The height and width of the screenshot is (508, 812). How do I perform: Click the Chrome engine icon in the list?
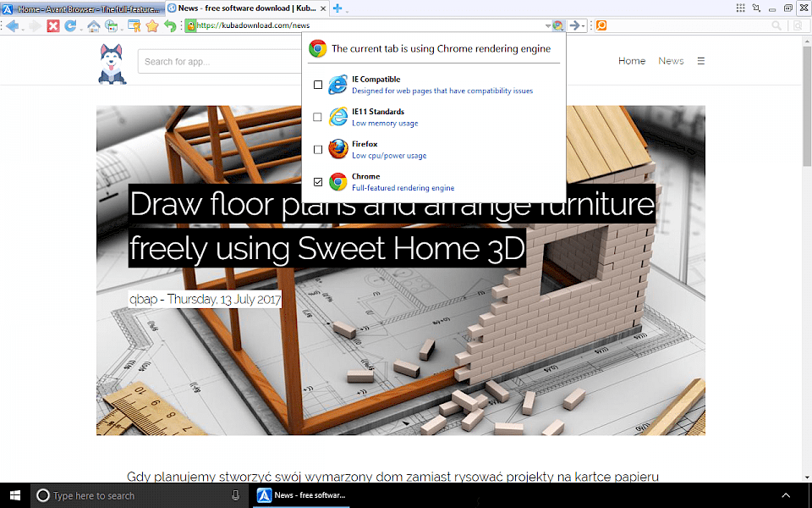pyautogui.click(x=338, y=182)
